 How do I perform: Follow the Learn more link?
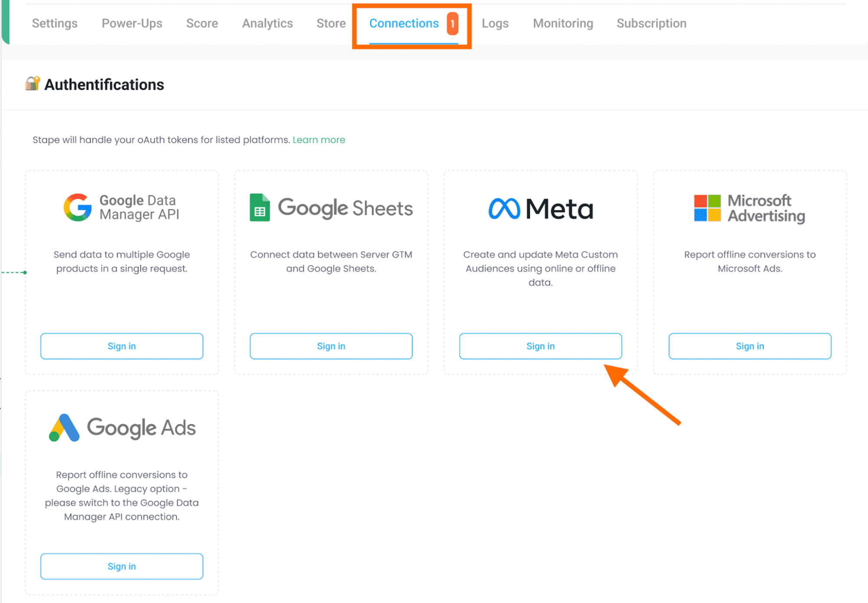(319, 140)
